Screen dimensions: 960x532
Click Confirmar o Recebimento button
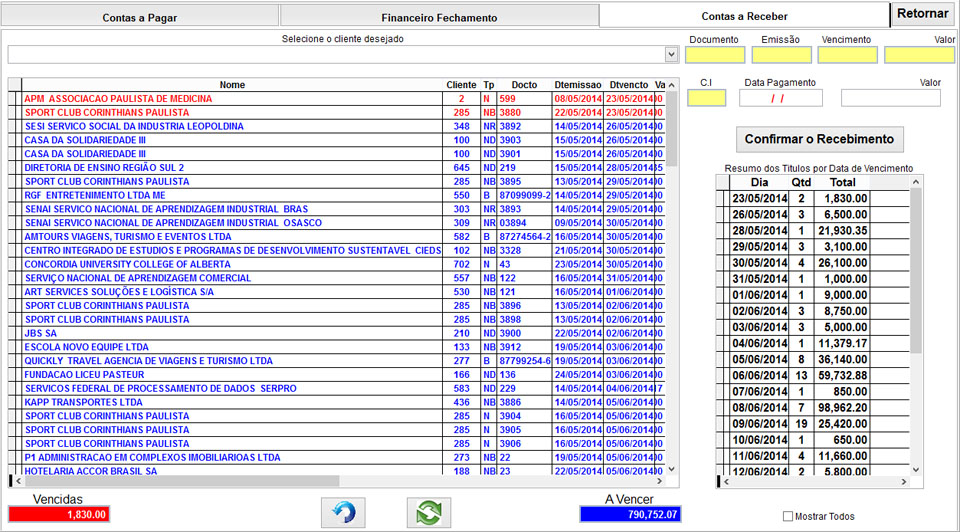coord(819,139)
